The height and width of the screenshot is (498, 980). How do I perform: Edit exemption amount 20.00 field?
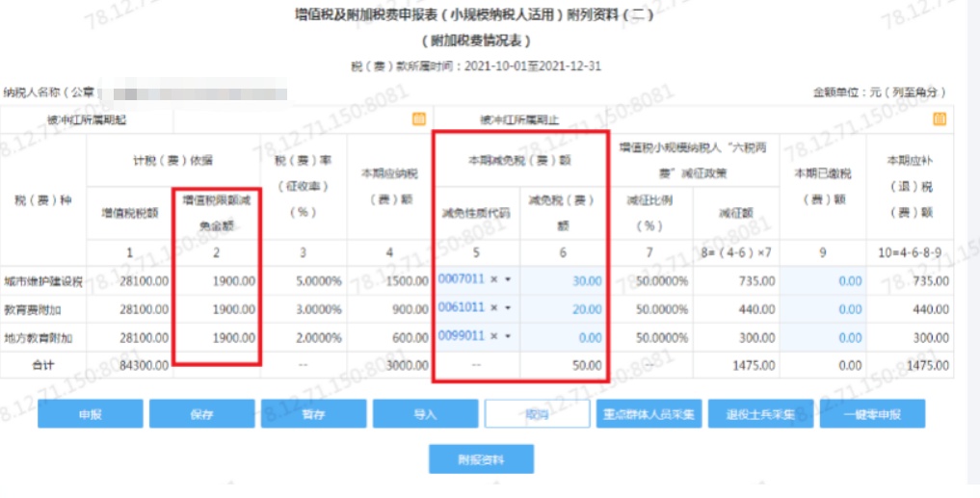pyautogui.click(x=563, y=309)
